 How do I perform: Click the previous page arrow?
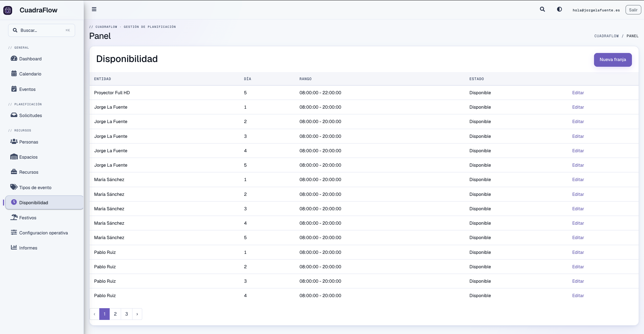pyautogui.click(x=95, y=314)
